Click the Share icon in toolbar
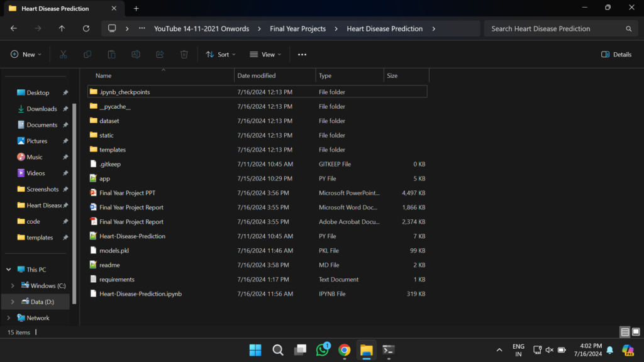The height and width of the screenshot is (362, 644). click(160, 55)
